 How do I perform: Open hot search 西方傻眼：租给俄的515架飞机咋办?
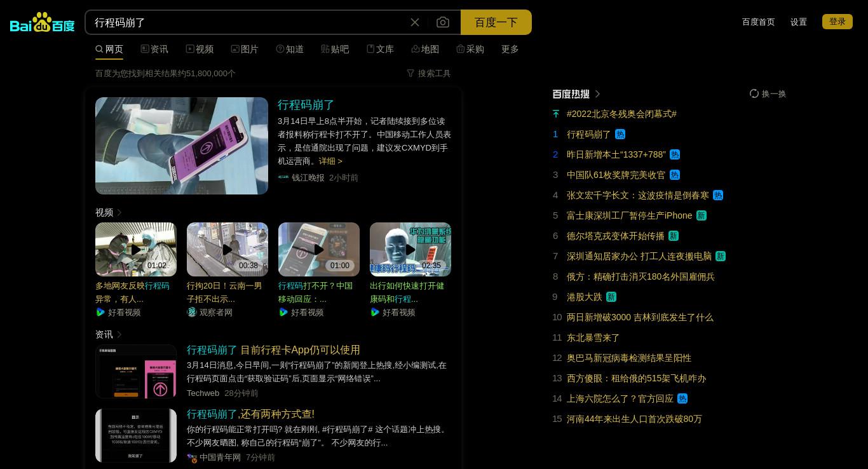click(x=636, y=378)
